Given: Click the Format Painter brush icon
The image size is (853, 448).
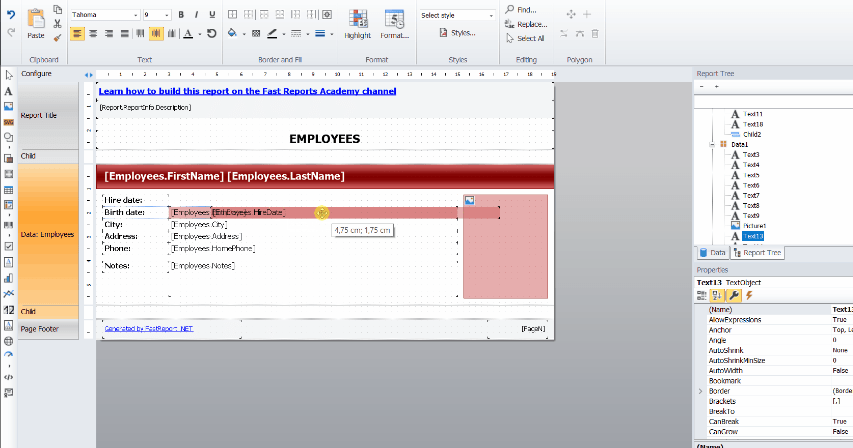Looking at the screenshot, I should tap(57, 38).
